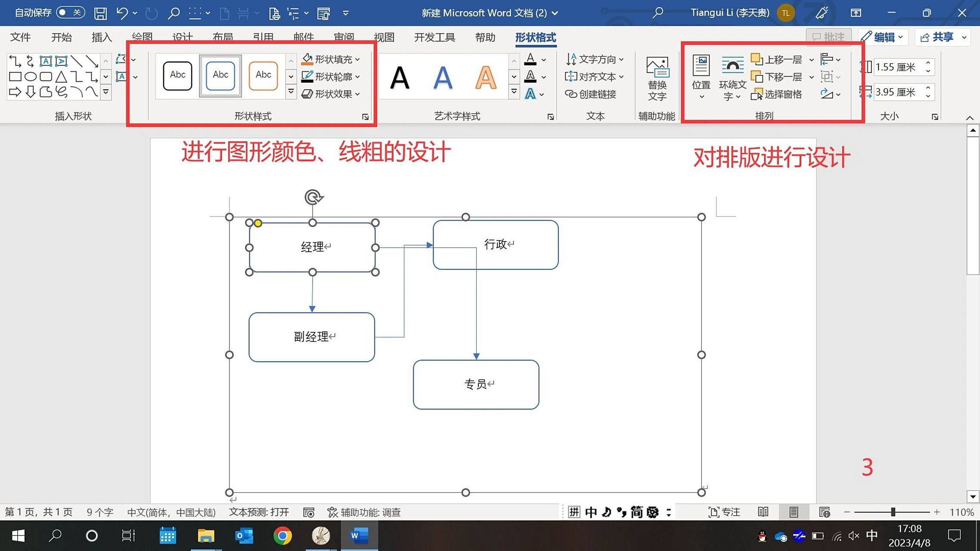The height and width of the screenshot is (551, 980).
Task: Select the 形状格式 ribbon tab
Action: 535,37
